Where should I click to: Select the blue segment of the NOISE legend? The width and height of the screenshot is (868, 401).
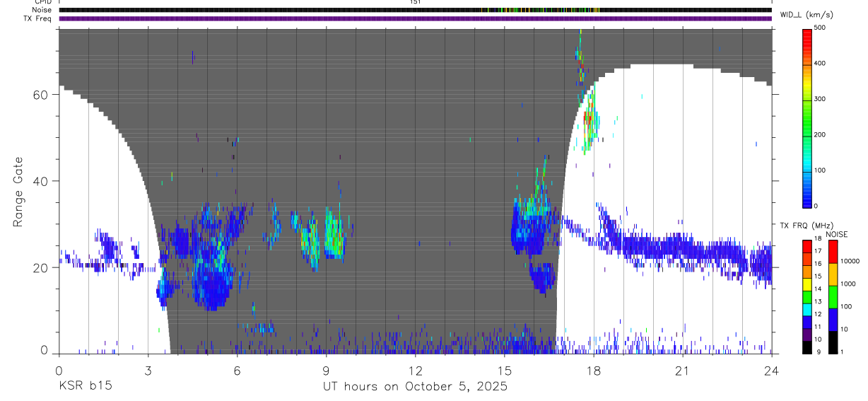(x=833, y=320)
